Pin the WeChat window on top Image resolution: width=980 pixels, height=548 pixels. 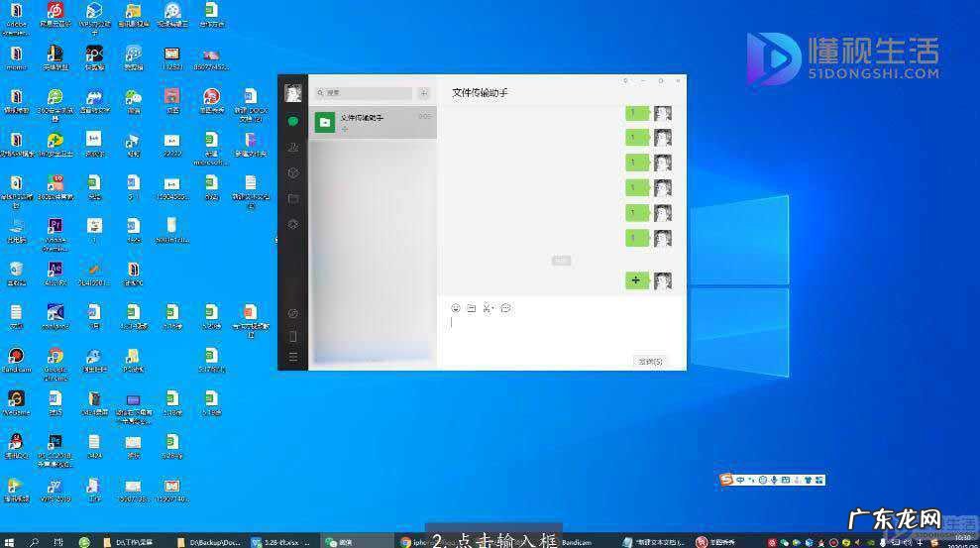pyautogui.click(x=625, y=80)
